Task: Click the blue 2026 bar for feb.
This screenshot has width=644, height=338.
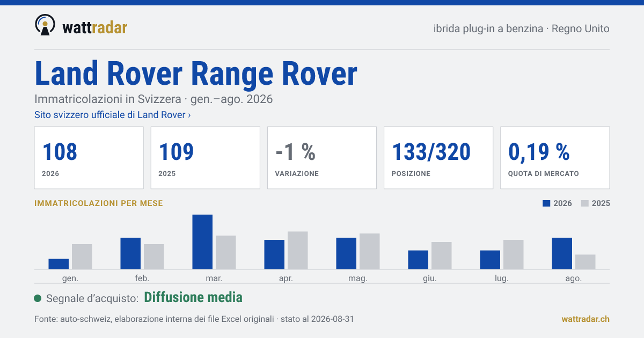Action: click(130, 253)
